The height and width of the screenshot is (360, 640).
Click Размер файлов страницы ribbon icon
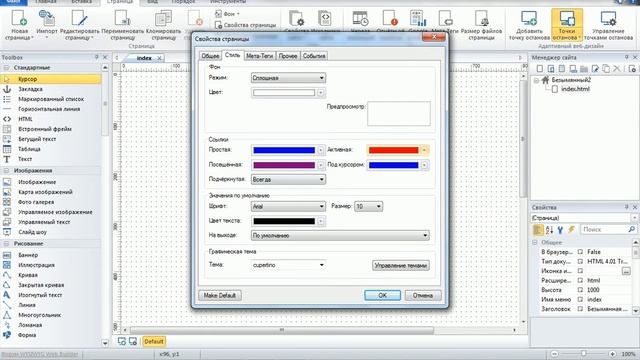481,24
